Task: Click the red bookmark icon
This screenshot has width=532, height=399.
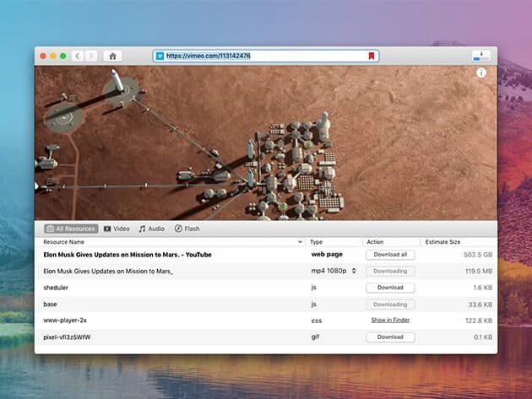Action: click(371, 57)
